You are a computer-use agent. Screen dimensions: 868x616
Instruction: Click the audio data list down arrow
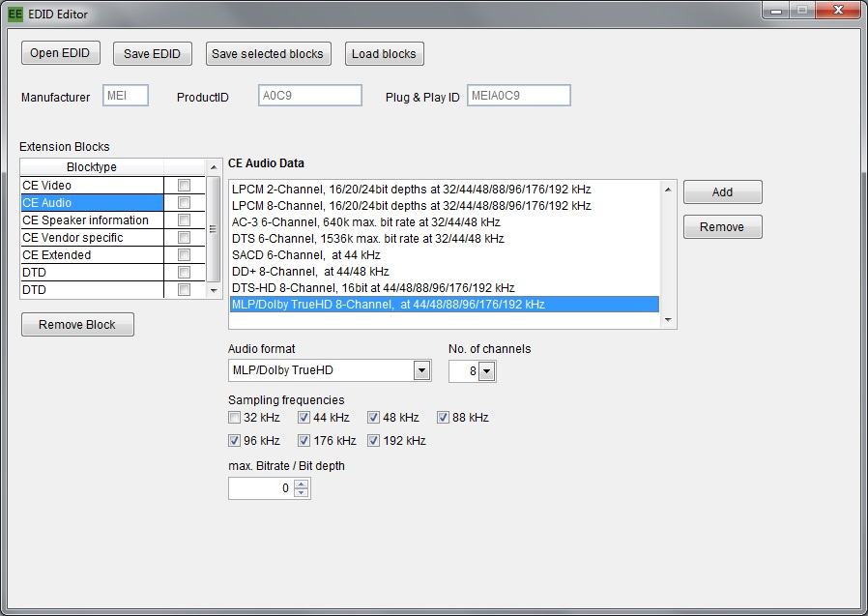pyautogui.click(x=668, y=320)
